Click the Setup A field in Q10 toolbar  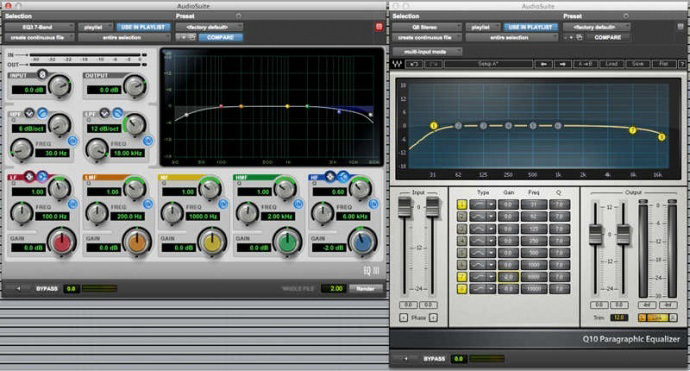point(488,64)
